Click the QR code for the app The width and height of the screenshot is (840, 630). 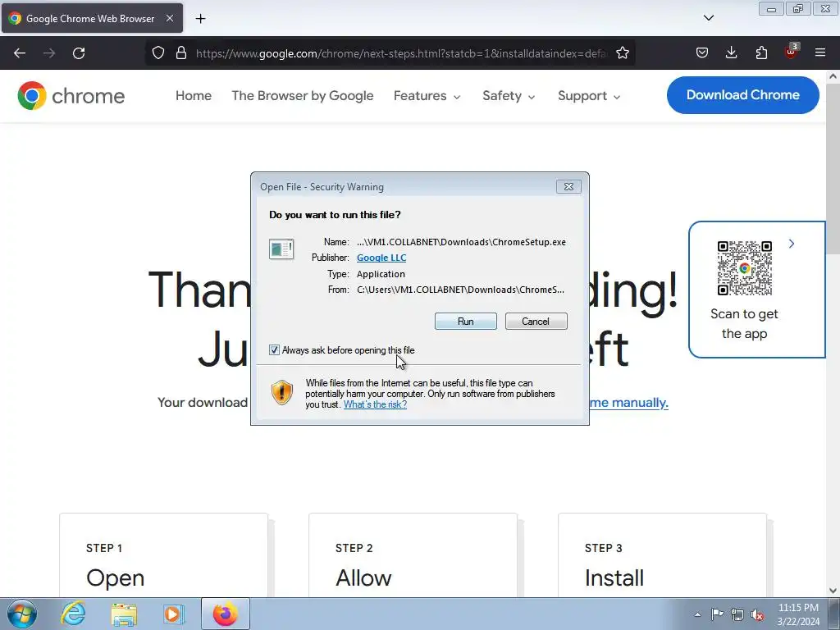[745, 268]
